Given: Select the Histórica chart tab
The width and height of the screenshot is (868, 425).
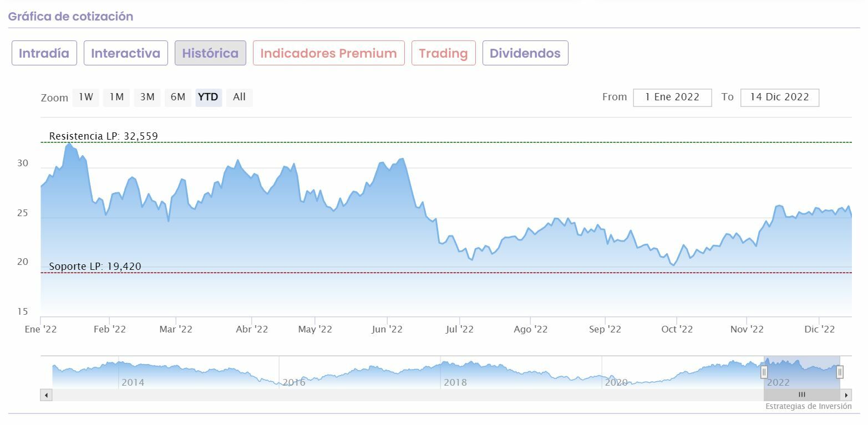Looking at the screenshot, I should click(x=210, y=53).
